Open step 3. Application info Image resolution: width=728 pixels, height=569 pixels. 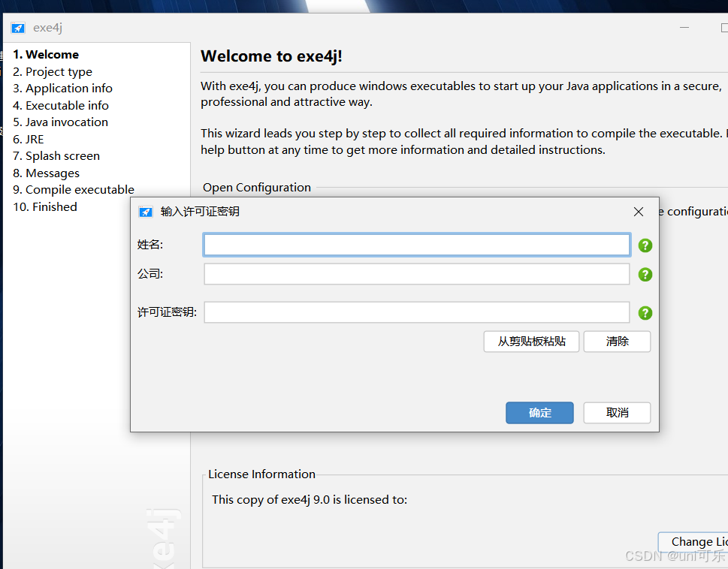coord(62,89)
